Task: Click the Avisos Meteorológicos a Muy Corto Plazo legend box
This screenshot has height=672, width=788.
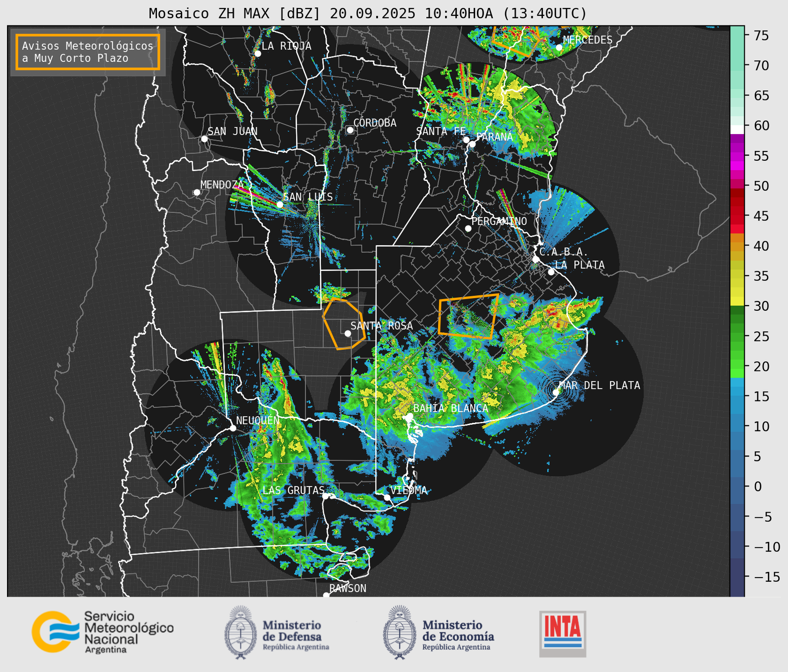Action: (88, 52)
